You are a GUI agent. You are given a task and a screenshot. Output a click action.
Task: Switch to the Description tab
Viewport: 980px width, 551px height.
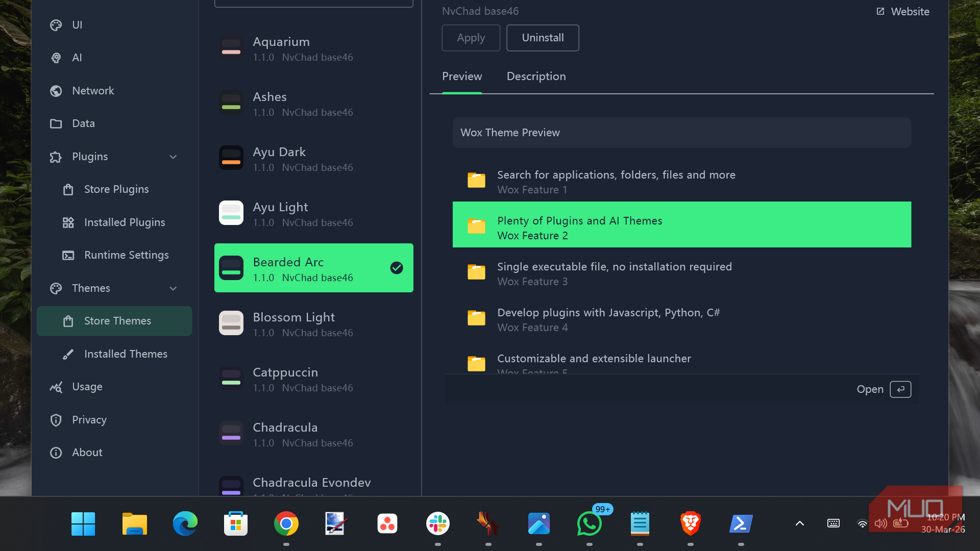536,77
